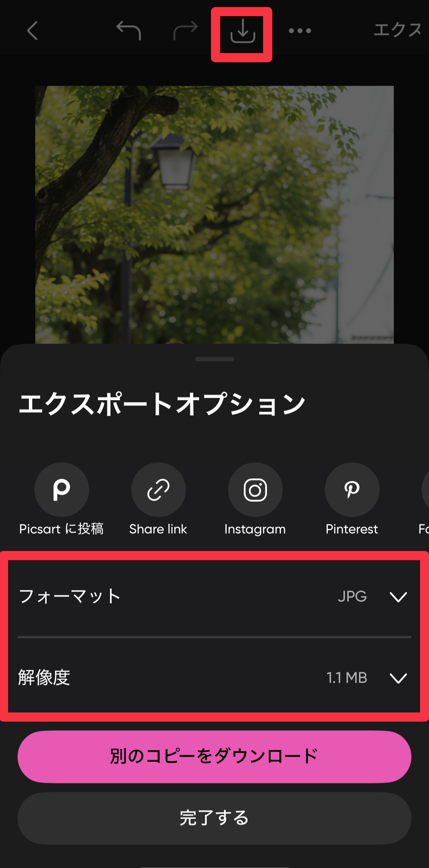Expand the 解像度 1.1 MB dropdown
429x868 pixels.
[x=214, y=678]
